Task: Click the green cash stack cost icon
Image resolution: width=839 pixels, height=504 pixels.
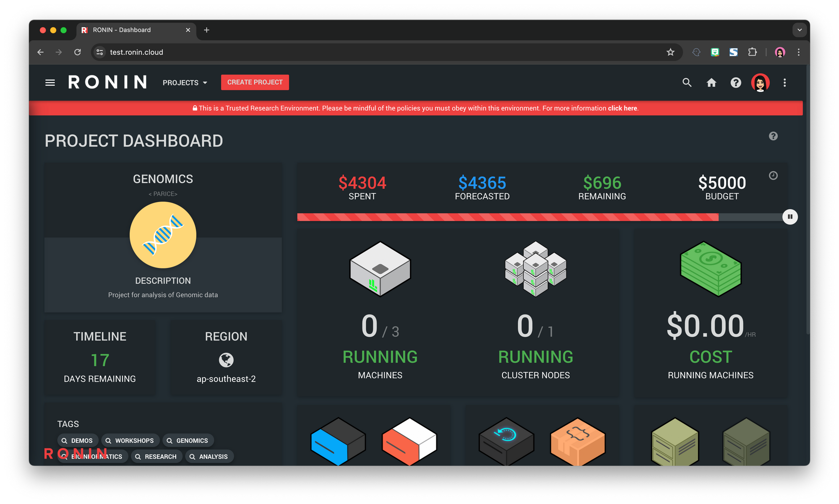Action: click(711, 269)
